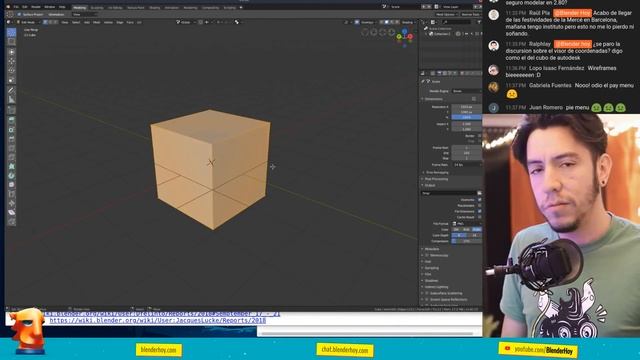Image resolution: width=640 pixels, height=360 pixels.
Task: Adjust the Compression slider
Action: pos(467,241)
